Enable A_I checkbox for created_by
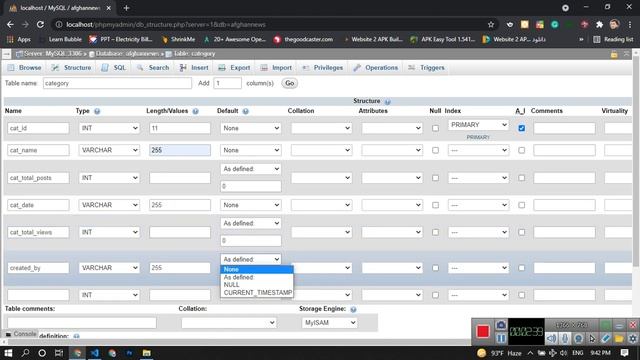Viewport: 640px width, 360px height. pyautogui.click(x=522, y=268)
